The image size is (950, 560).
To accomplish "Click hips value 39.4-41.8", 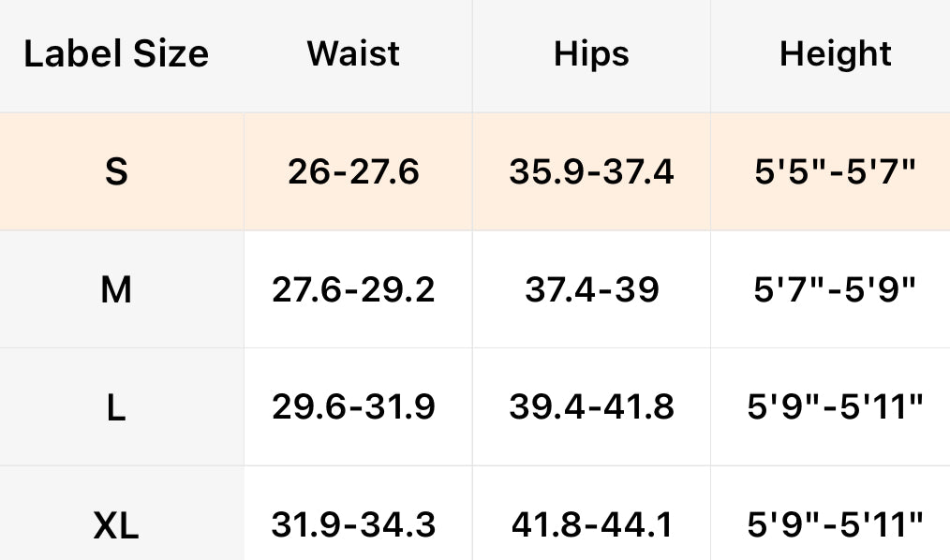I will click(x=591, y=407).
